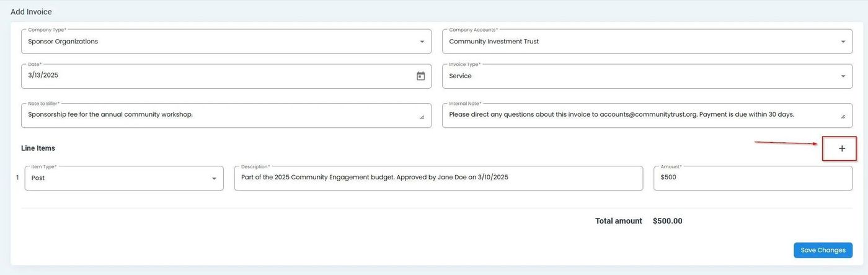Viewport: 868px width, 275px height.
Task: Open the calendar date picker icon
Action: pyautogui.click(x=420, y=76)
